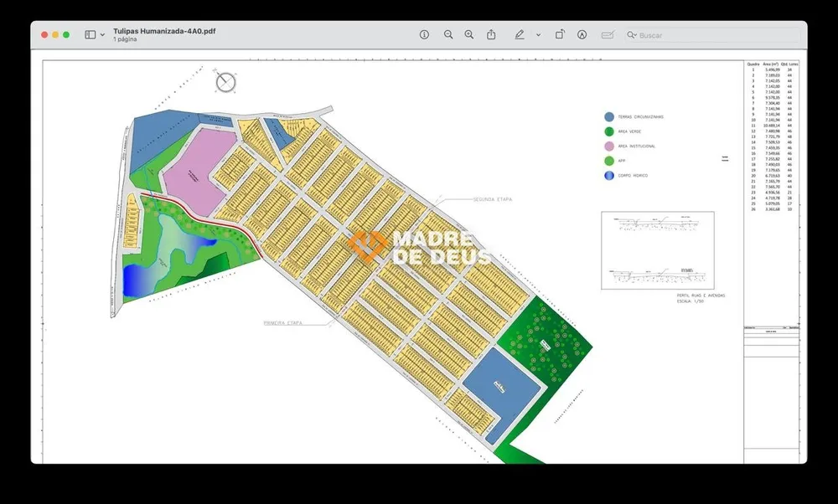Toggle the sidebar view button
This screenshot has height=504, width=838.
click(91, 34)
